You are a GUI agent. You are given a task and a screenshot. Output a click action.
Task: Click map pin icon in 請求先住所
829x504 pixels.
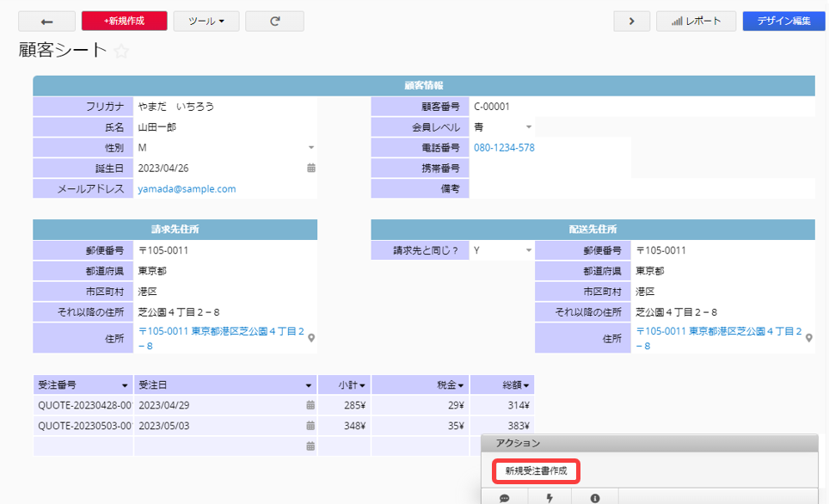(311, 338)
